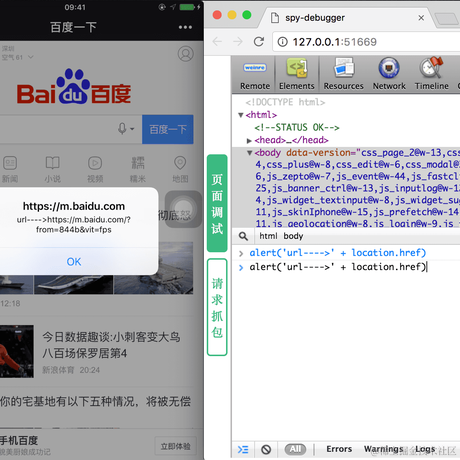460x460 pixels.
Task: Open the 空气 61 weather dropdown
Action: click(18, 57)
